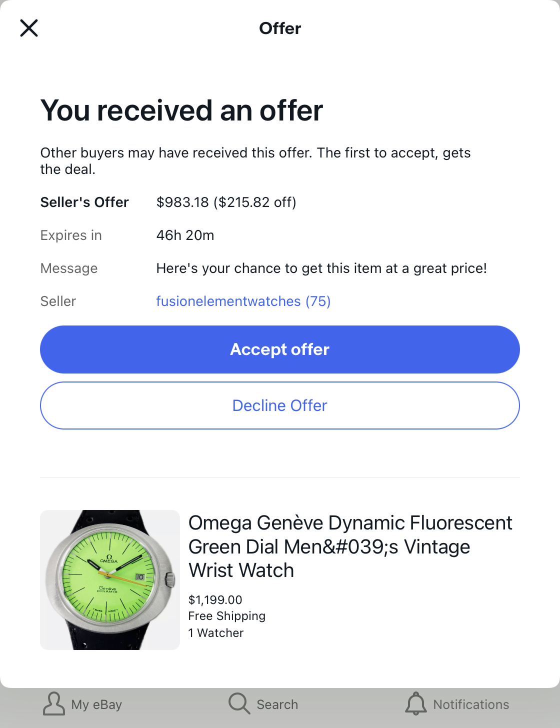Click the 1 Watcher text
560x728 pixels.
pos(215,633)
